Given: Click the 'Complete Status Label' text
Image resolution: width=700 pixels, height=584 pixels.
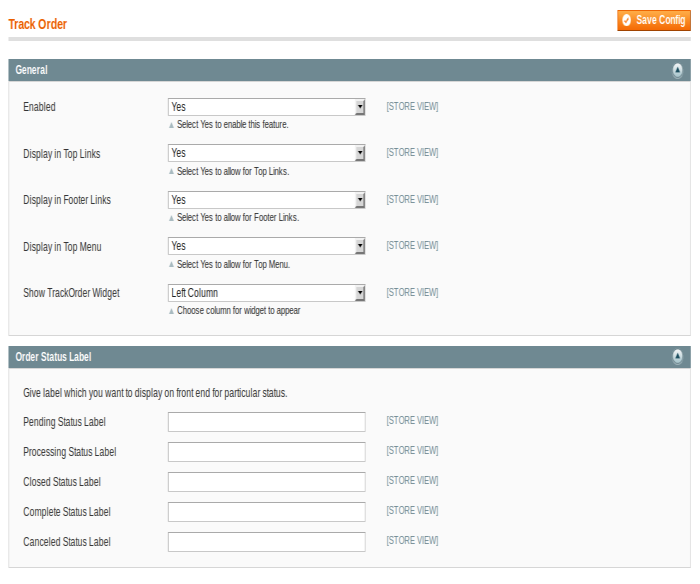Looking at the screenshot, I should 67,512.
